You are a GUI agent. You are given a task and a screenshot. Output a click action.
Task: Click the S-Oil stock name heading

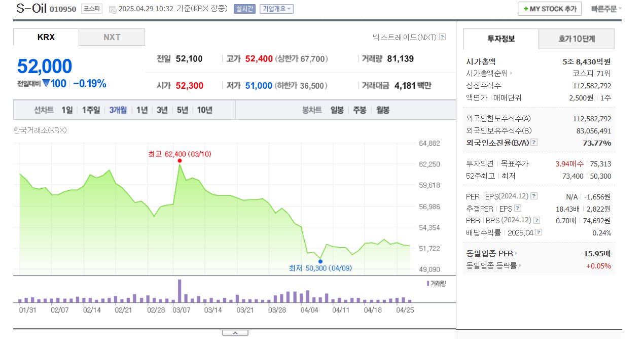point(31,8)
